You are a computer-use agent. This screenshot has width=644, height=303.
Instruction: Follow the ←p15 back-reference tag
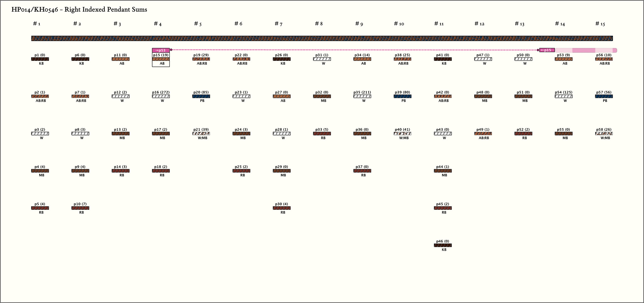tap(547, 50)
